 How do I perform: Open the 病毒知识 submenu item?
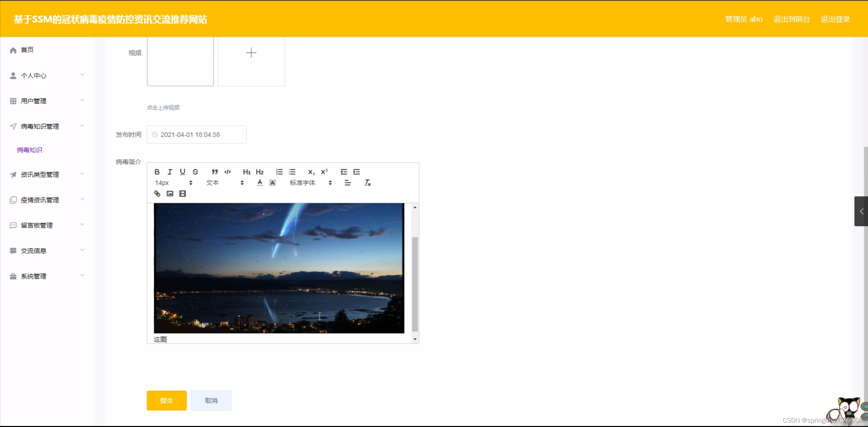(x=30, y=150)
